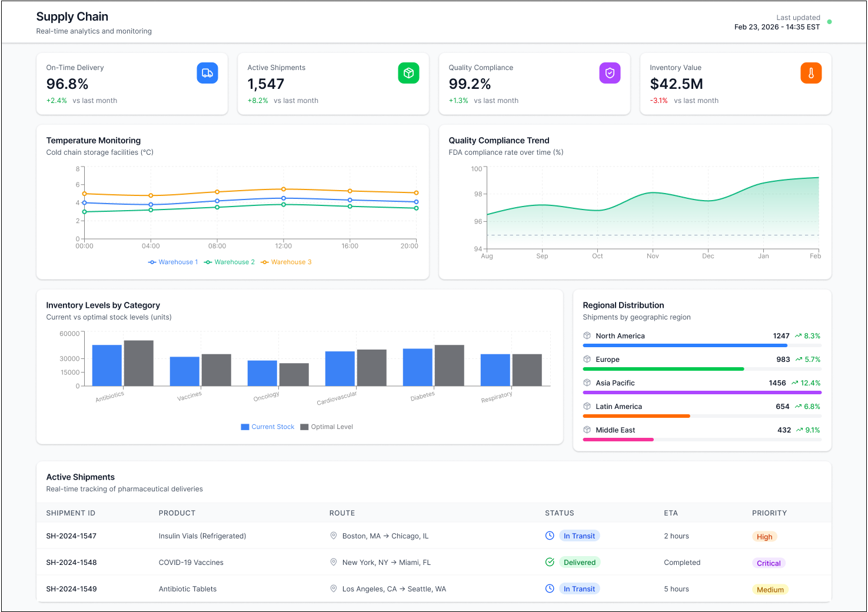Click the orange thermometer icon on Inventory Value card

point(811,73)
